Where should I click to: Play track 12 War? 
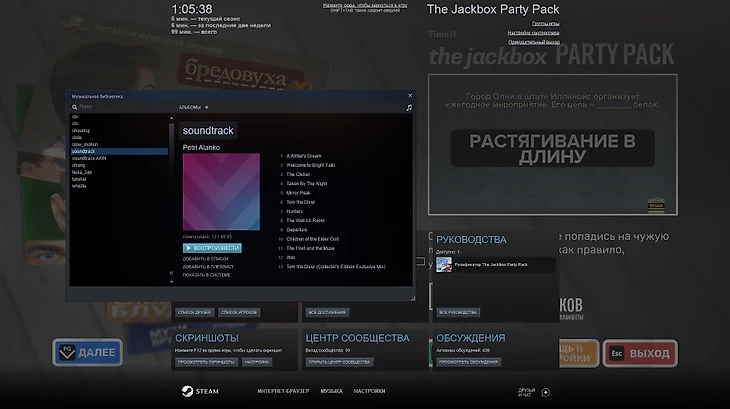pyautogui.click(x=291, y=257)
